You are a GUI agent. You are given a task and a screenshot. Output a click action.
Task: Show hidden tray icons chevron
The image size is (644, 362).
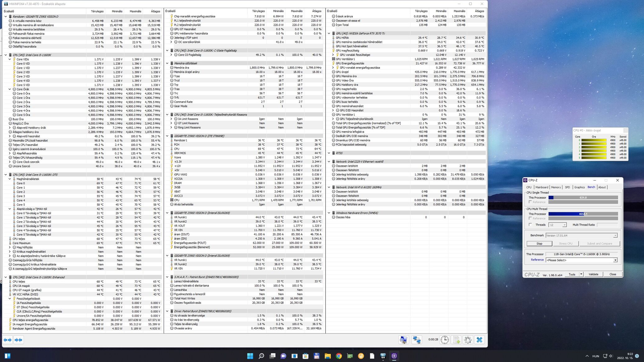coord(587,356)
